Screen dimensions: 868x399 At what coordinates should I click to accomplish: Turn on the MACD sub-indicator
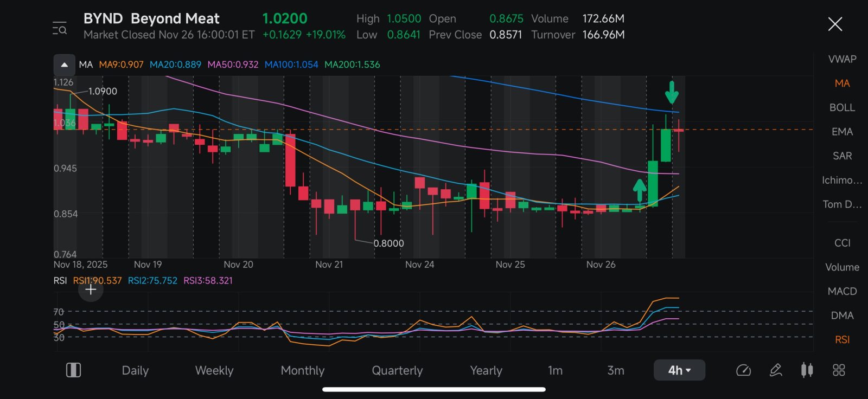coord(842,291)
